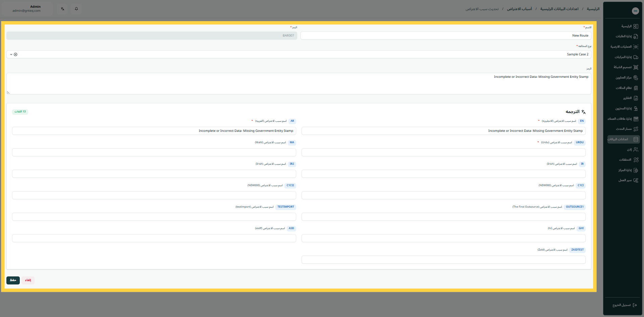Edit description textarea under الرمز label

tap(299, 84)
